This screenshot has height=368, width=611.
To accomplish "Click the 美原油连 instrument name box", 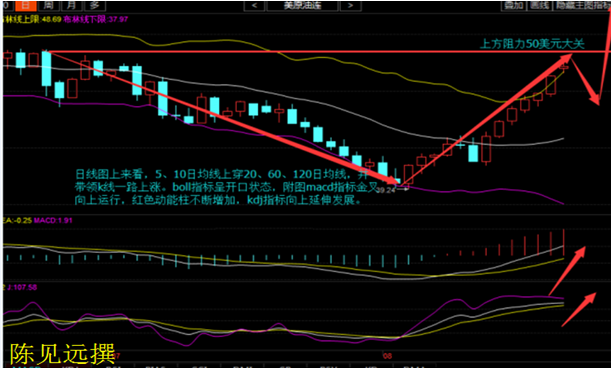I will tap(302, 5).
